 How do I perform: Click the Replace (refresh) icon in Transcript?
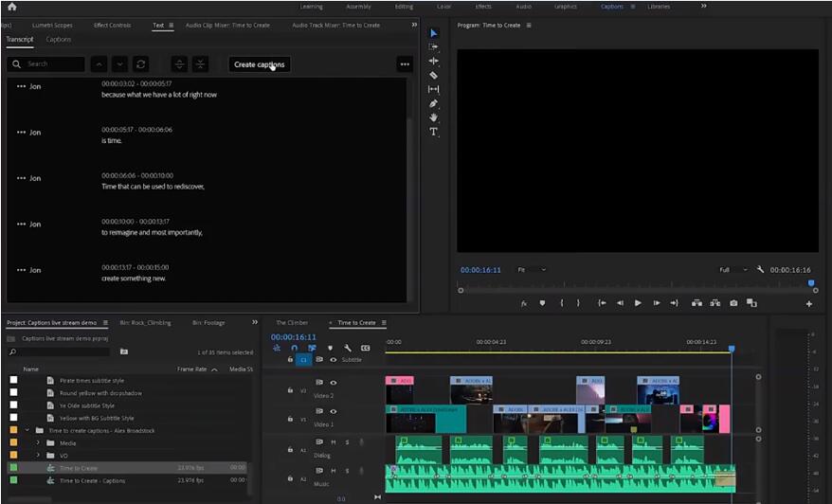tap(140, 64)
